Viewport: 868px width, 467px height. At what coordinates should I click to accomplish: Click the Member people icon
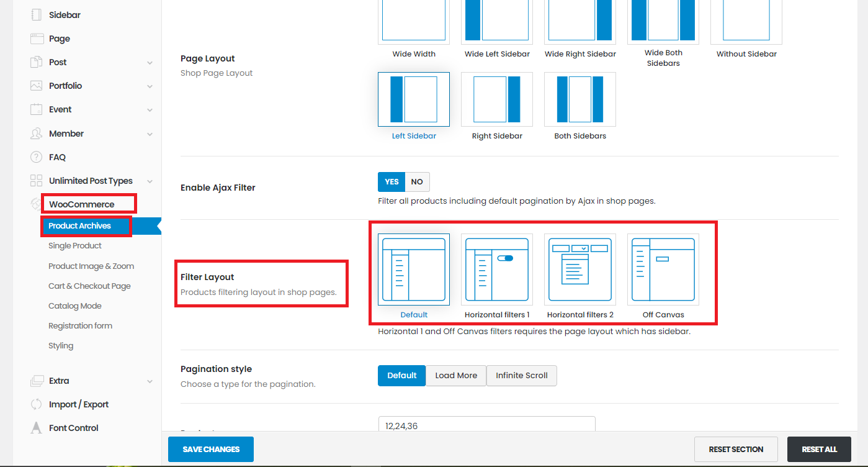tap(36, 134)
